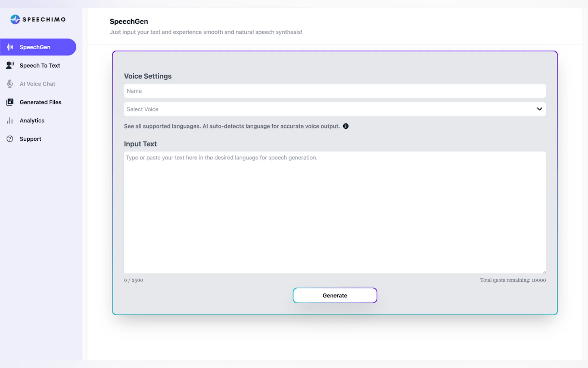Image resolution: width=588 pixels, height=368 pixels.
Task: Select the Support sidebar item
Action: [30, 139]
